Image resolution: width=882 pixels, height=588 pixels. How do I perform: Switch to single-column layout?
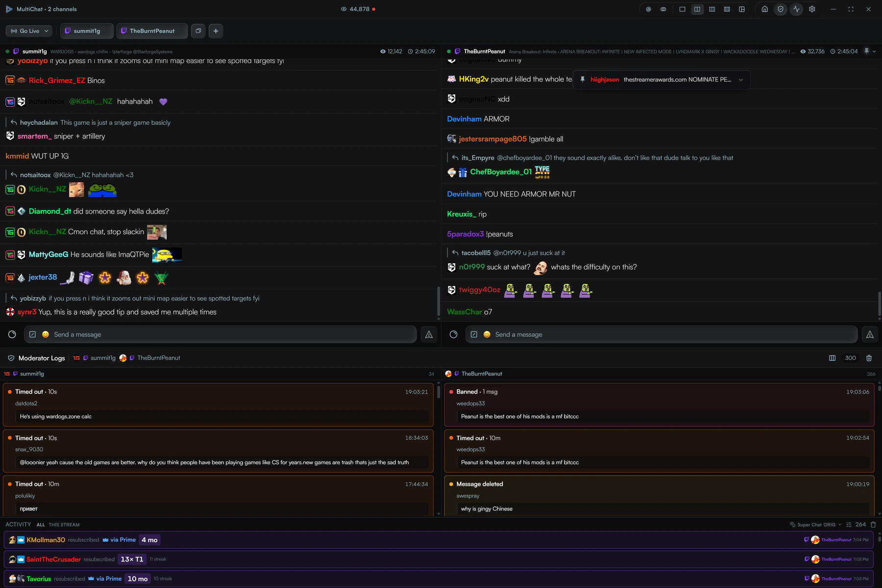click(x=682, y=9)
